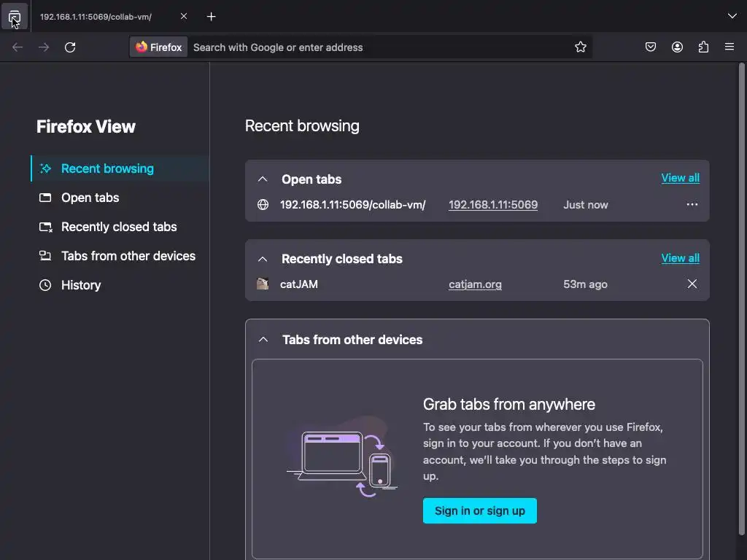Click the catJAM favicon thumbnail

[263, 284]
